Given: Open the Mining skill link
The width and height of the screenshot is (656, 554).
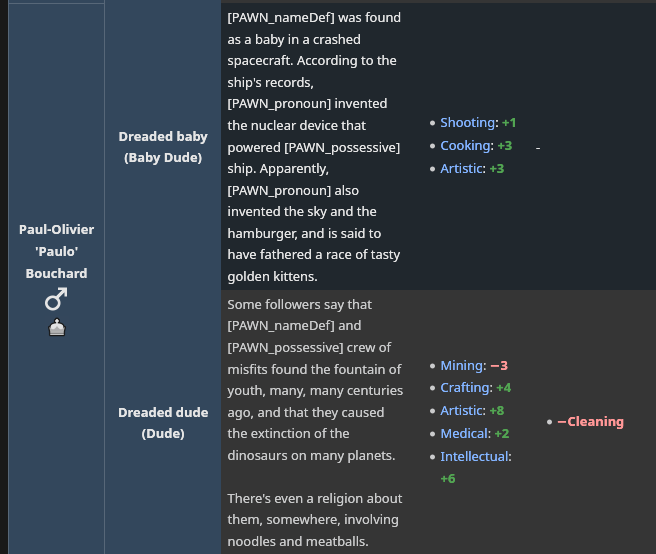Looking at the screenshot, I should coord(462,366).
